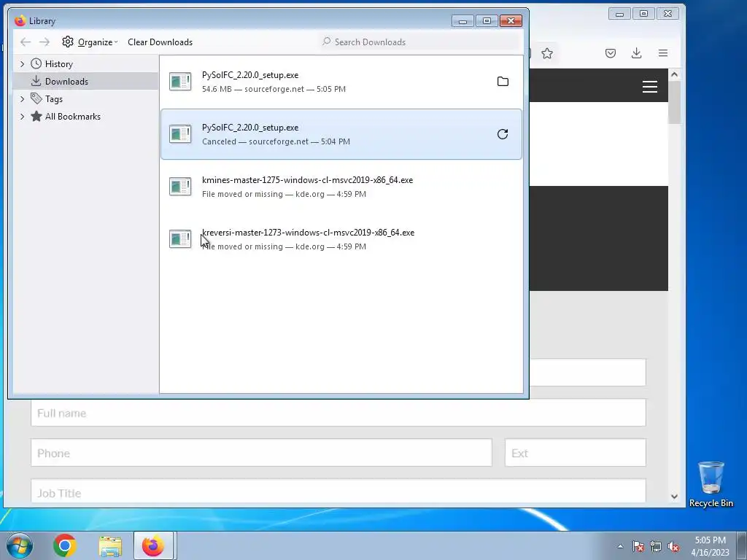Click the Job Title input field
747x560 pixels.
(338, 491)
